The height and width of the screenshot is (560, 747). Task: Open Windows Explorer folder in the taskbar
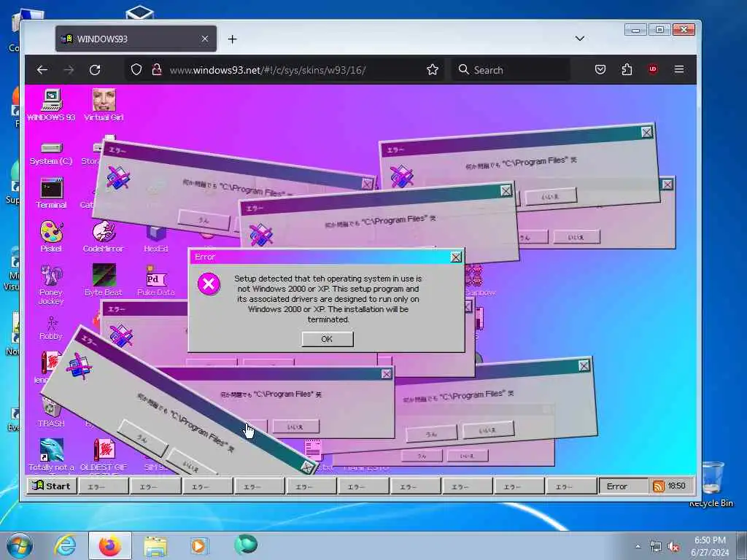(155, 545)
